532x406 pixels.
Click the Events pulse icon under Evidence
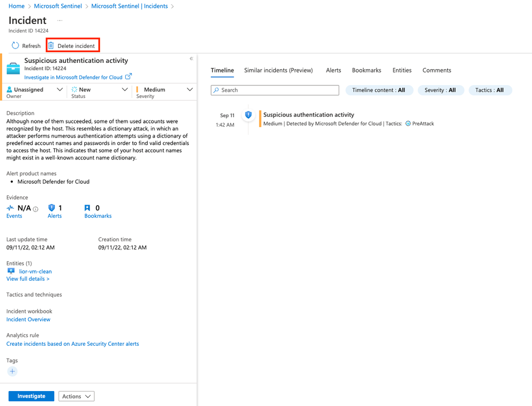tap(10, 208)
